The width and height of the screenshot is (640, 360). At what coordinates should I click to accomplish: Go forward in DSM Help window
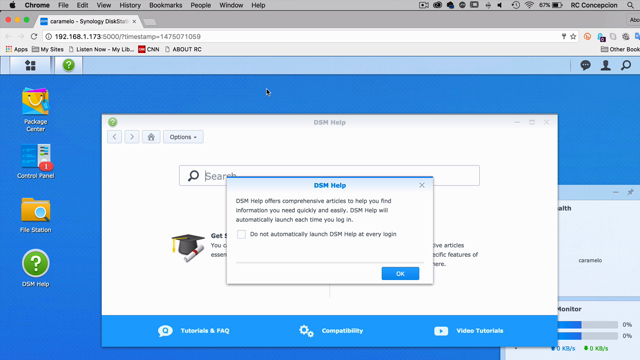pos(132,137)
